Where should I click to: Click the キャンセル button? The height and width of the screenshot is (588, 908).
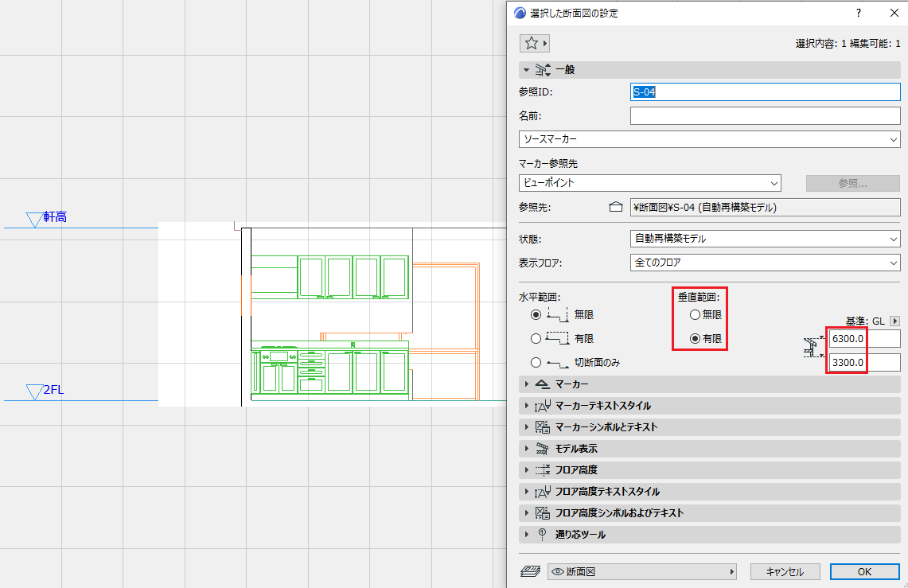click(x=785, y=572)
